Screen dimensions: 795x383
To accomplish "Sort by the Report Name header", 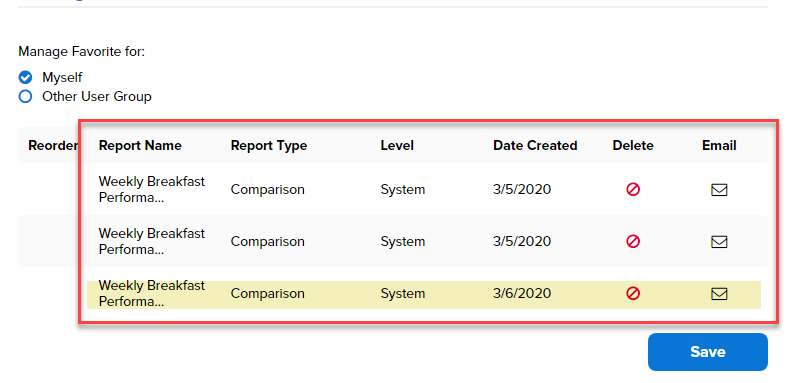I will click(x=140, y=146).
